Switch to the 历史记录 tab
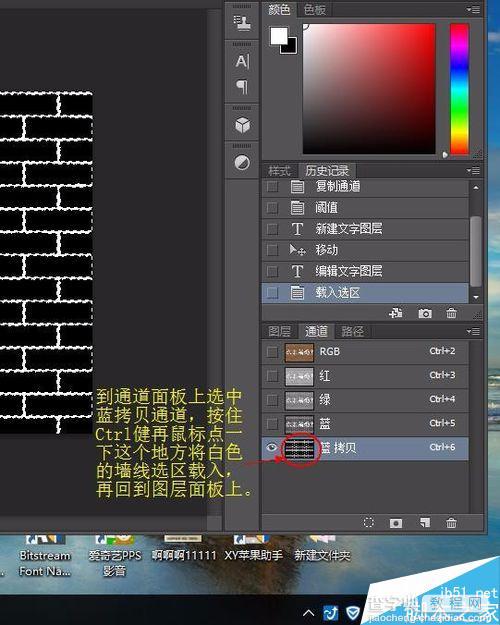The height and width of the screenshot is (625, 500). 327,171
